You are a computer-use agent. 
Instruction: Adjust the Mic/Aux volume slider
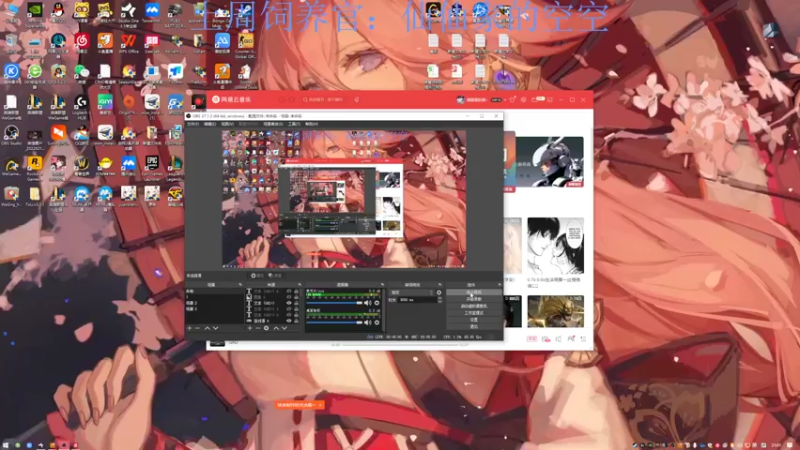335,303
